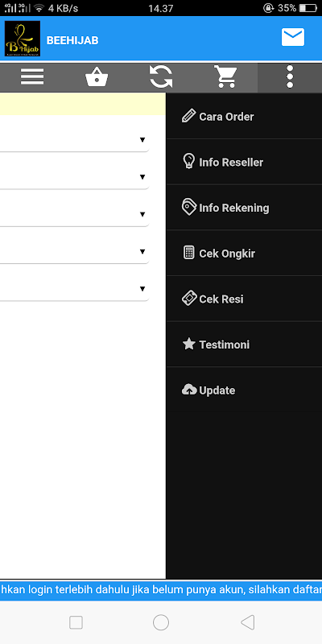Select Cek Resi menu entry

(x=244, y=299)
